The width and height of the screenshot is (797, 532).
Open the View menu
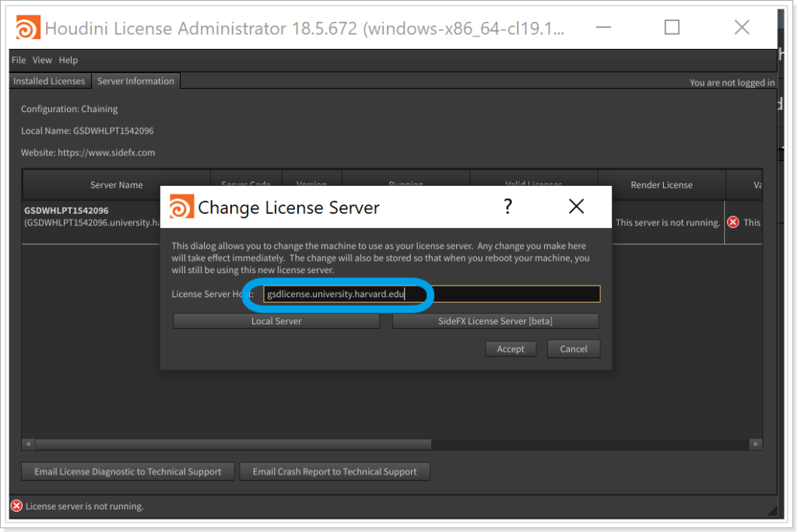pos(42,60)
